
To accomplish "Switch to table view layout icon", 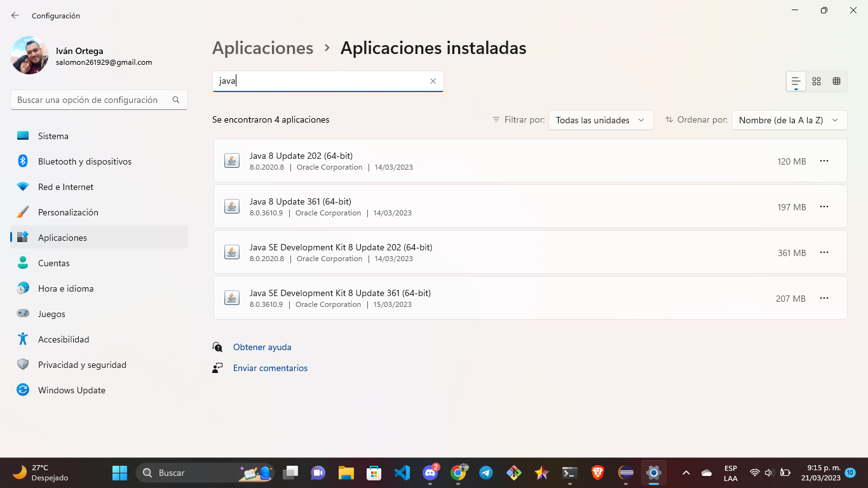I will point(837,81).
